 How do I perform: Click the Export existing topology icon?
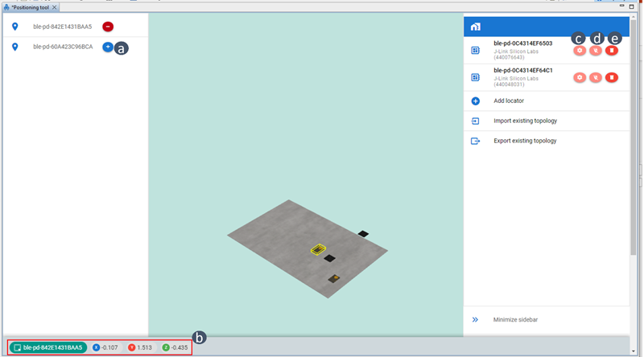tap(475, 142)
